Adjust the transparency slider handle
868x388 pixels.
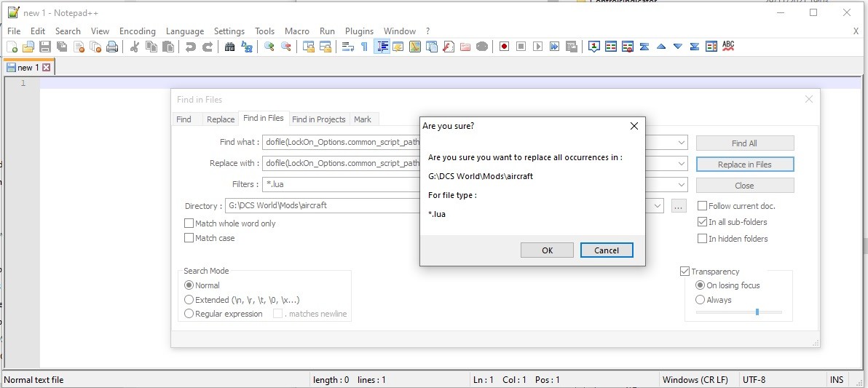757,312
